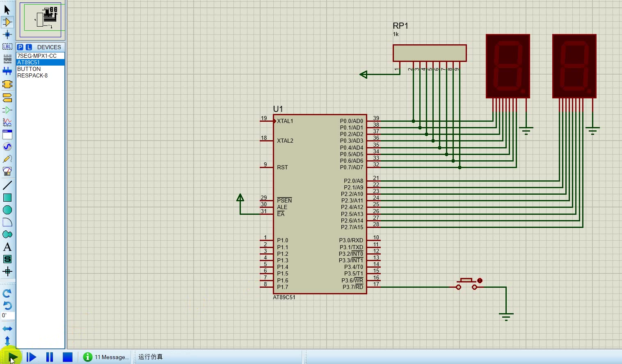Viewport: 622px width, 364px height.
Task: Select the 2D Graphics Text tool
Action: [x=7, y=247]
